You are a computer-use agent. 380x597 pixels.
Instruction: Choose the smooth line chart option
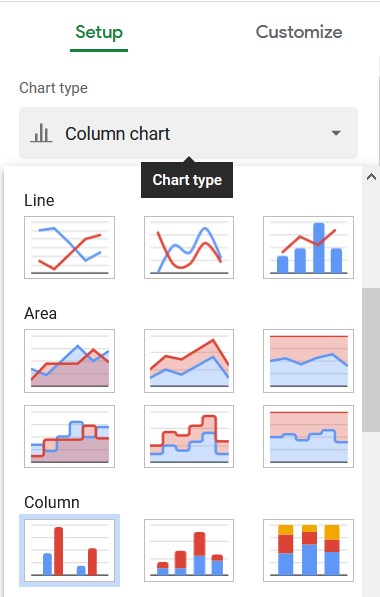(x=189, y=247)
